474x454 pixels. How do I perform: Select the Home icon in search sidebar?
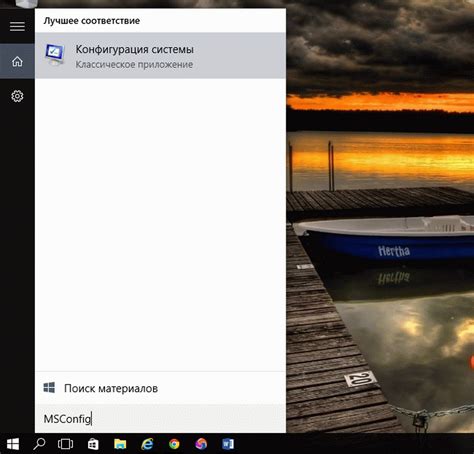(17, 61)
